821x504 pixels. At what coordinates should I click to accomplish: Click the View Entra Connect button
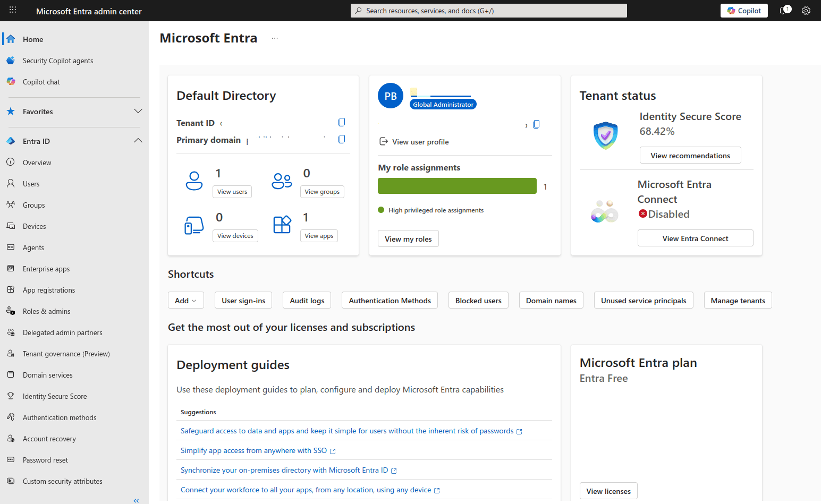695,238
